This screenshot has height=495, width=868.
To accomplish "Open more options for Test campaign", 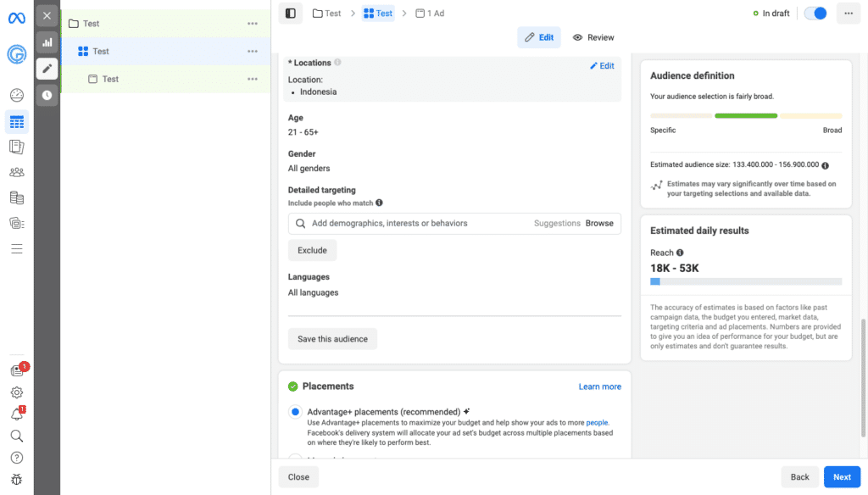I will [253, 24].
